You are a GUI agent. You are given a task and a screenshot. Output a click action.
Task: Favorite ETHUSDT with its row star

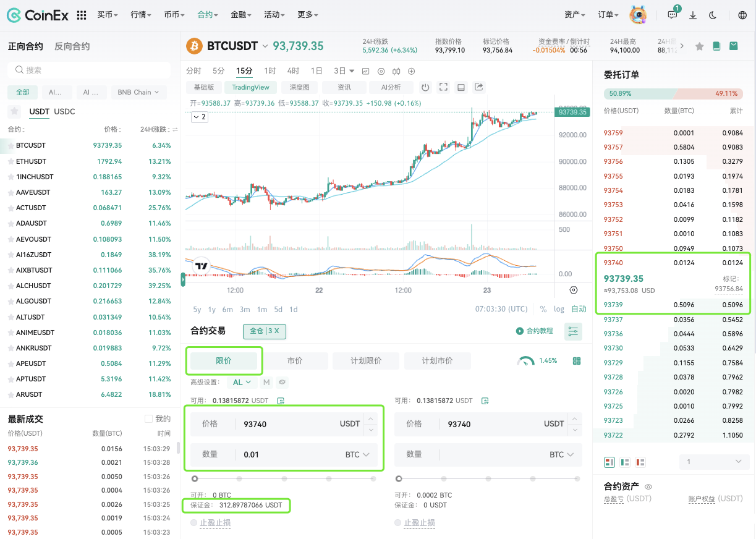coord(11,161)
